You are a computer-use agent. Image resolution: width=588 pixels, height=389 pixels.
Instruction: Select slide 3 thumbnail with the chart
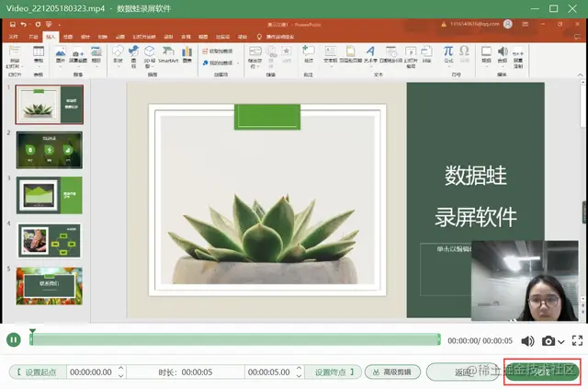pos(49,195)
